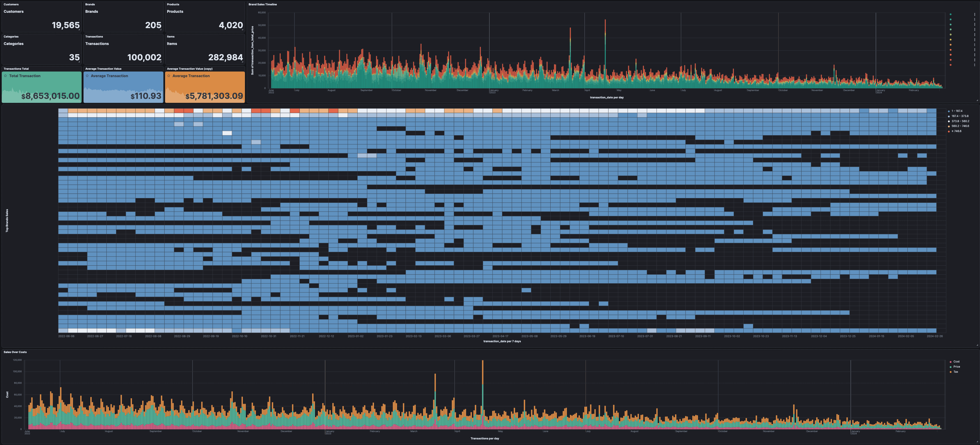Click the green dot next to Price legend label

click(x=951, y=367)
